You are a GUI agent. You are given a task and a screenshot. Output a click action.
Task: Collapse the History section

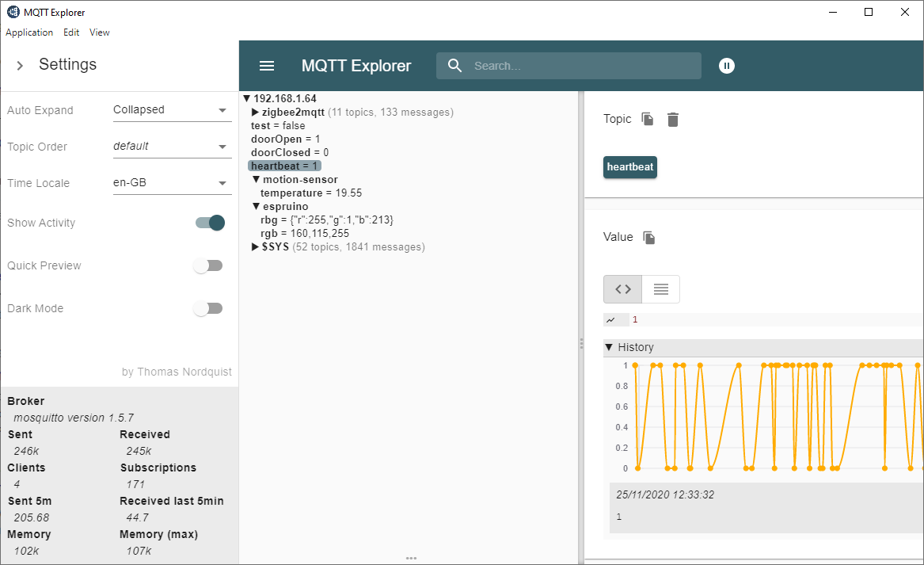coord(609,347)
